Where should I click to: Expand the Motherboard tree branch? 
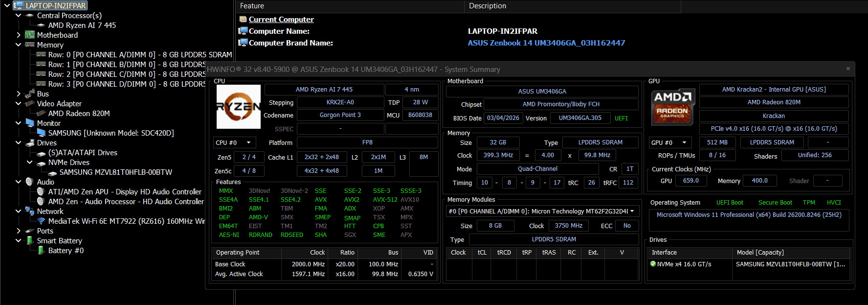(x=19, y=35)
